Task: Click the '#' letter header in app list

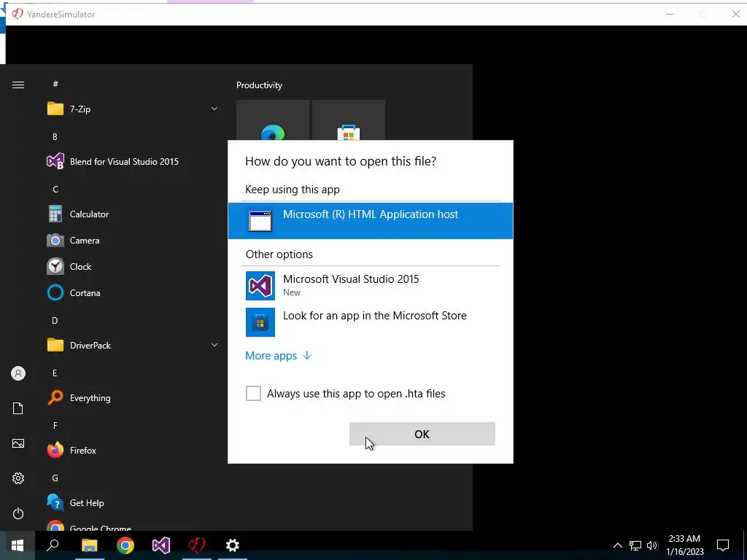Action: (55, 84)
